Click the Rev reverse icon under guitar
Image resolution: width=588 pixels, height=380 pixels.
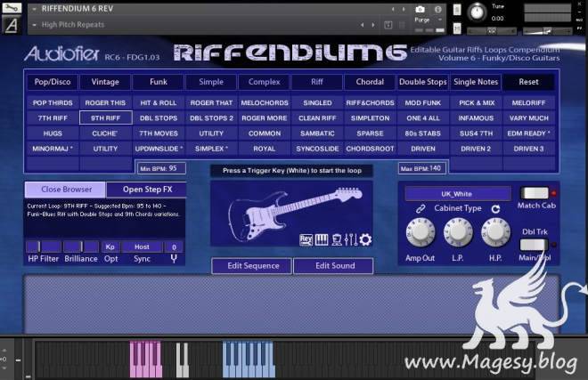(306, 239)
